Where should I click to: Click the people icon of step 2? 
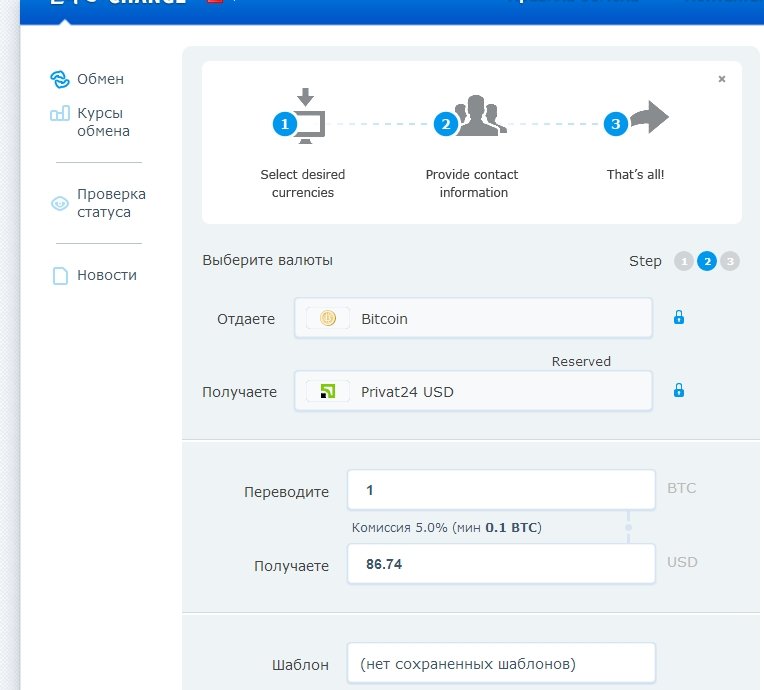480,115
